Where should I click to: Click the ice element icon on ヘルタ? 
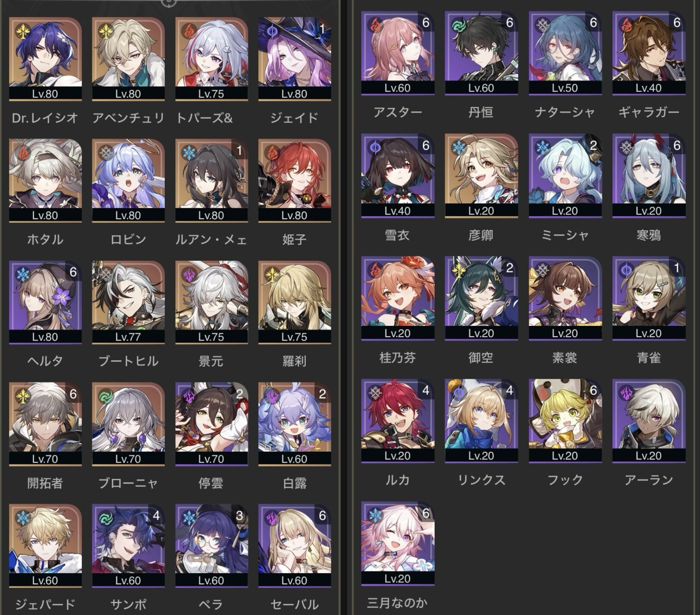pos(22,274)
